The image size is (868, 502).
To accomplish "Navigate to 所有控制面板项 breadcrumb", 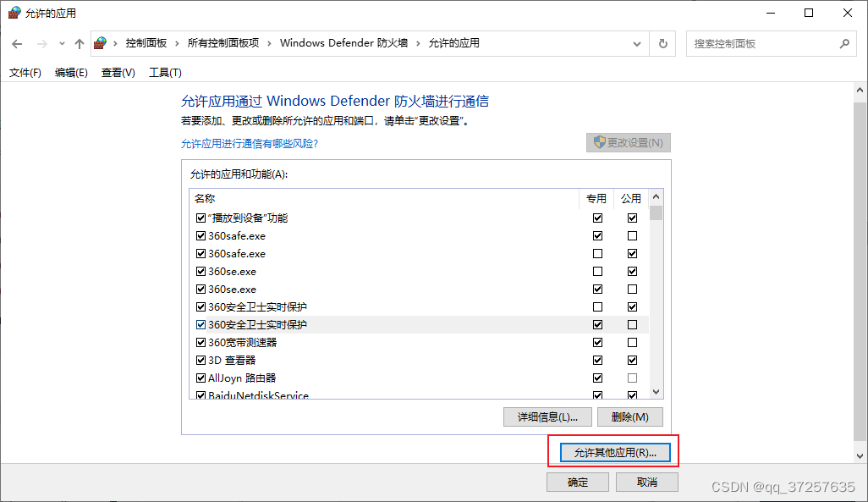I will click(x=223, y=43).
